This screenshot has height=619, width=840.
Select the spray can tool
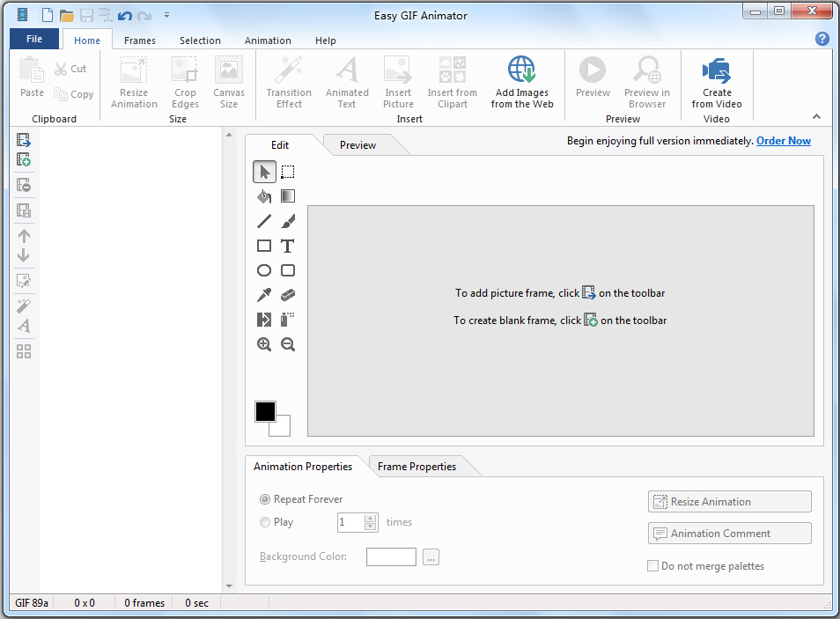click(288, 320)
